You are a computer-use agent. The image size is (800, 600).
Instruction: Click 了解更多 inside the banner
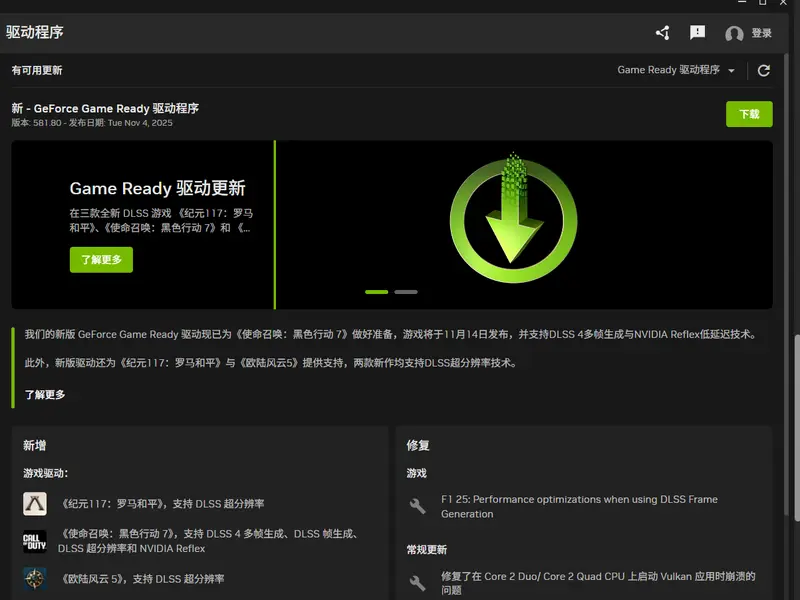coord(100,259)
